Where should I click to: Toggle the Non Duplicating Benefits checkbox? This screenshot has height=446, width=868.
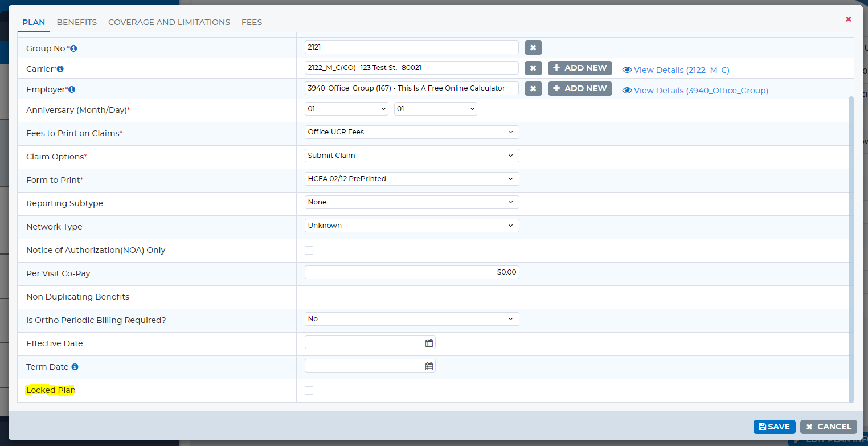(x=309, y=297)
